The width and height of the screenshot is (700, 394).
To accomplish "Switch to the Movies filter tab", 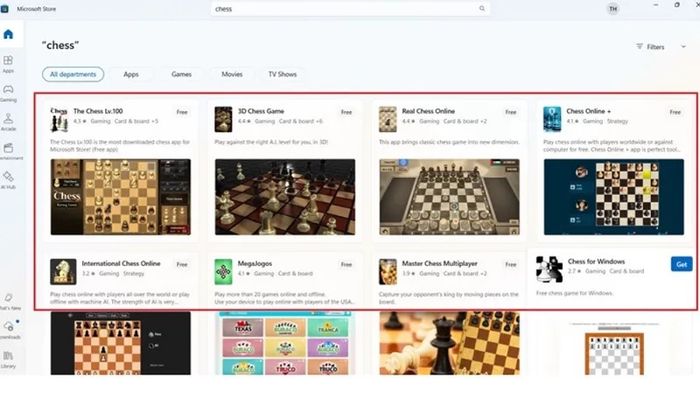I will point(232,75).
